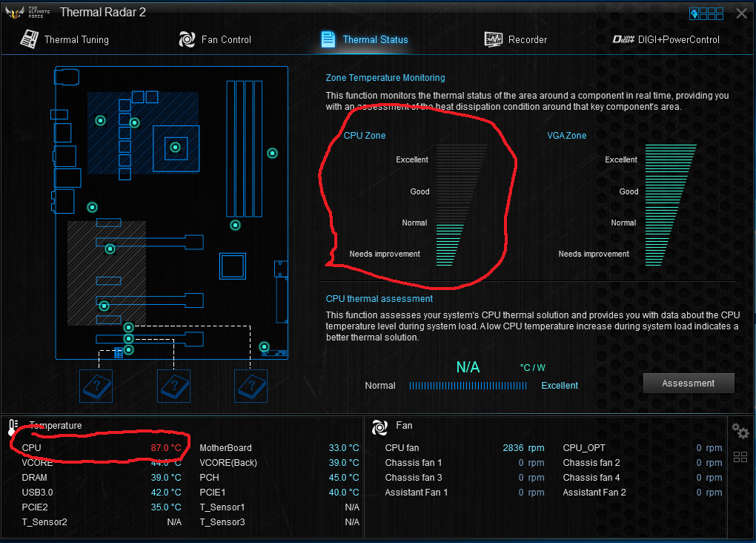Click the Chassis fan 2 row
756x543 pixels.
[642, 463]
